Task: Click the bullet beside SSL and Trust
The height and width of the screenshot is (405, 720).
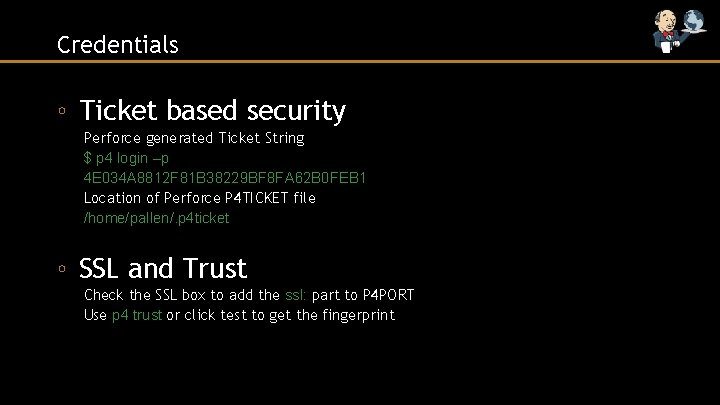Action: [62, 269]
